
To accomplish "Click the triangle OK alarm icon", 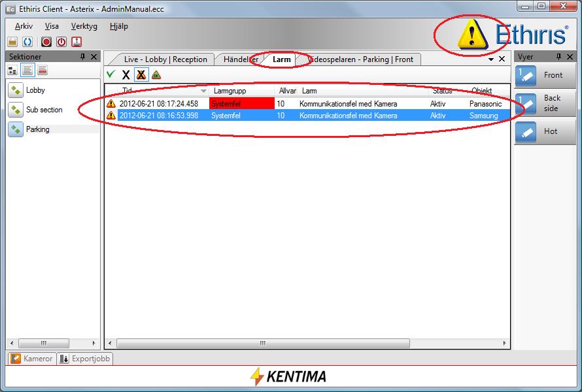I will click(156, 74).
